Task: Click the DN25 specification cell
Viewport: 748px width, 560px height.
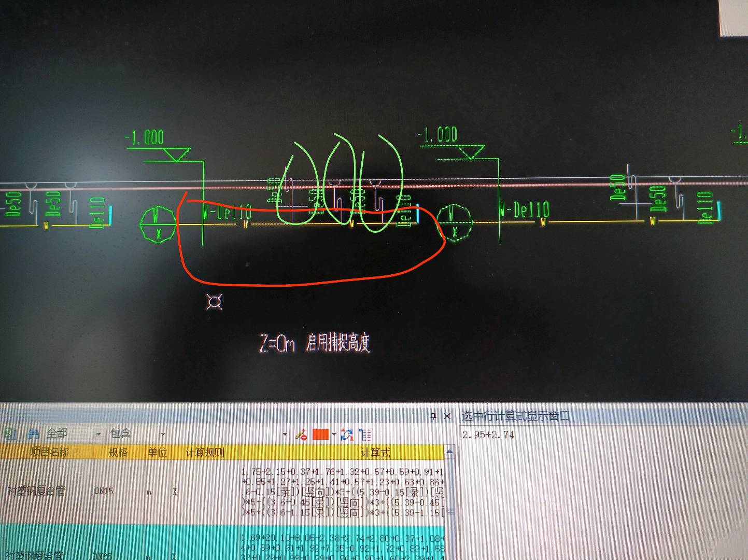Action: 103,555
